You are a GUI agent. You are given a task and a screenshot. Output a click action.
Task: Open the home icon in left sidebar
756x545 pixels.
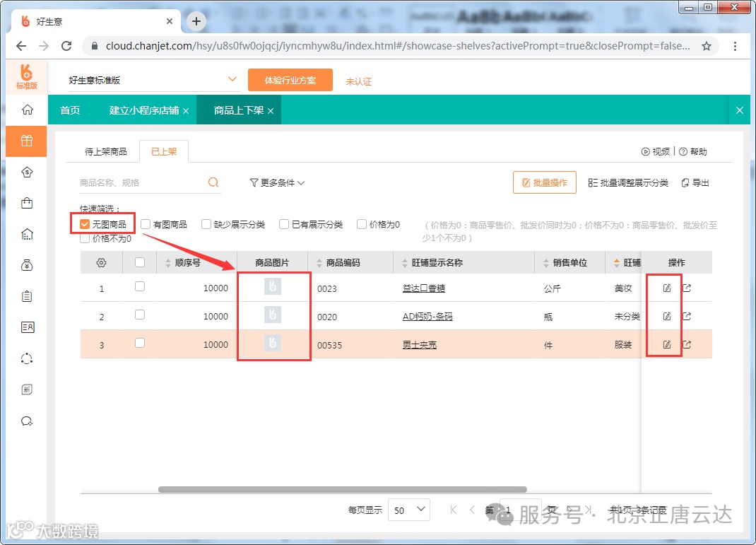(27, 110)
